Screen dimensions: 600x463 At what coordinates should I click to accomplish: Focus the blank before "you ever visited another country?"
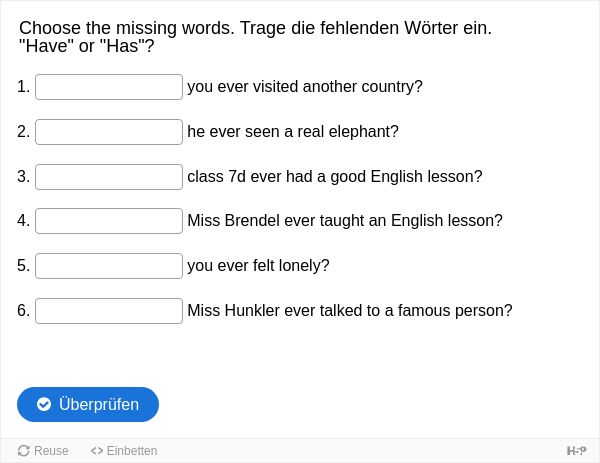[109, 87]
